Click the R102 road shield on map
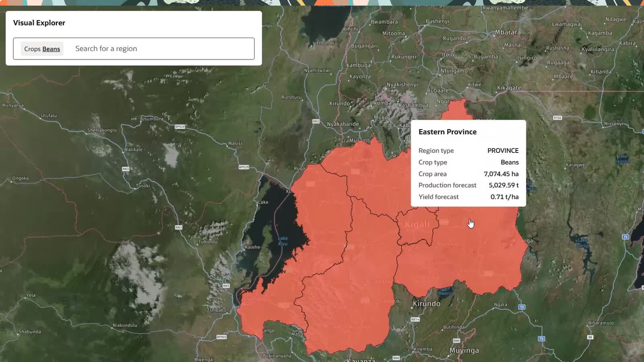The height and width of the screenshot is (362, 644). (557, 118)
